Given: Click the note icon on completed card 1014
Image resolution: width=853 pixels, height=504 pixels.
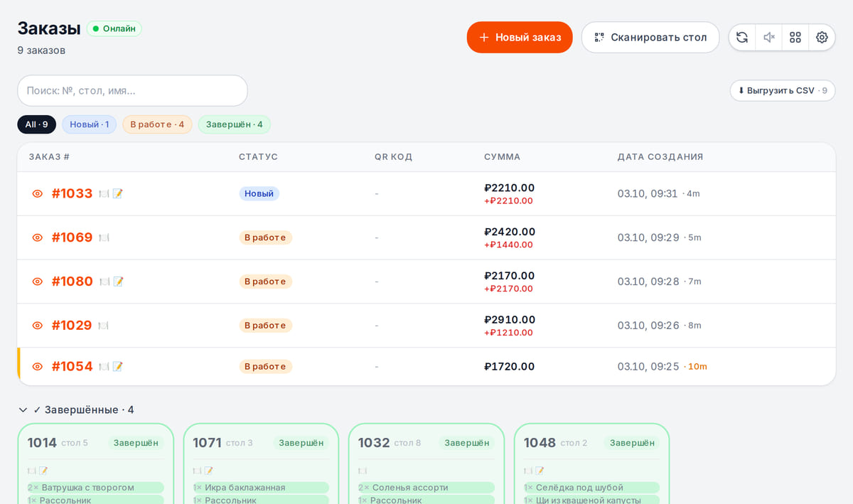Looking at the screenshot, I should click(x=43, y=471).
